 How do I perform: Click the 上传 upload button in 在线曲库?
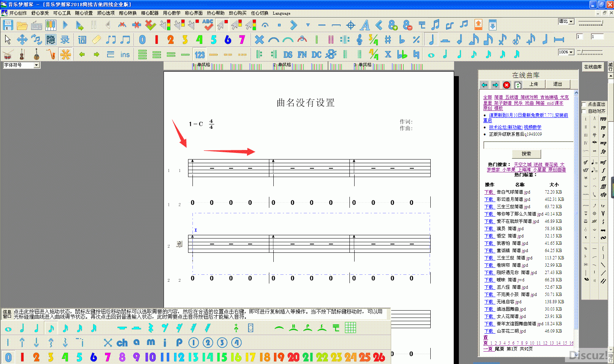(x=534, y=84)
